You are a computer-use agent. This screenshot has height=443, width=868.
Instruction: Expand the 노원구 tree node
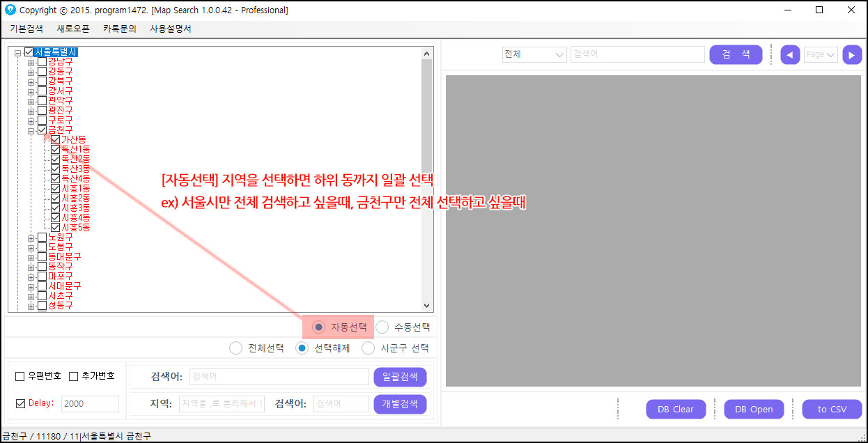(x=31, y=238)
